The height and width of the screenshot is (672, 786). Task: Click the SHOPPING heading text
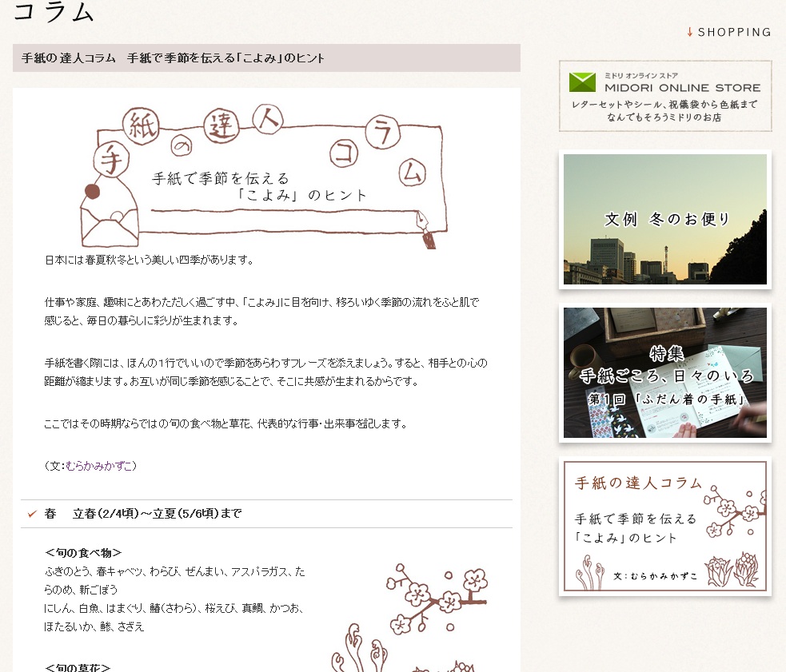(734, 33)
